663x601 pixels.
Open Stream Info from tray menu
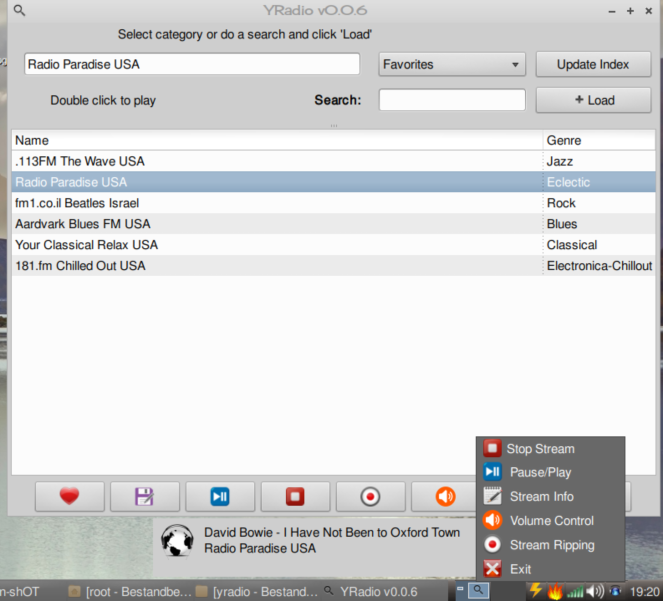550,496
